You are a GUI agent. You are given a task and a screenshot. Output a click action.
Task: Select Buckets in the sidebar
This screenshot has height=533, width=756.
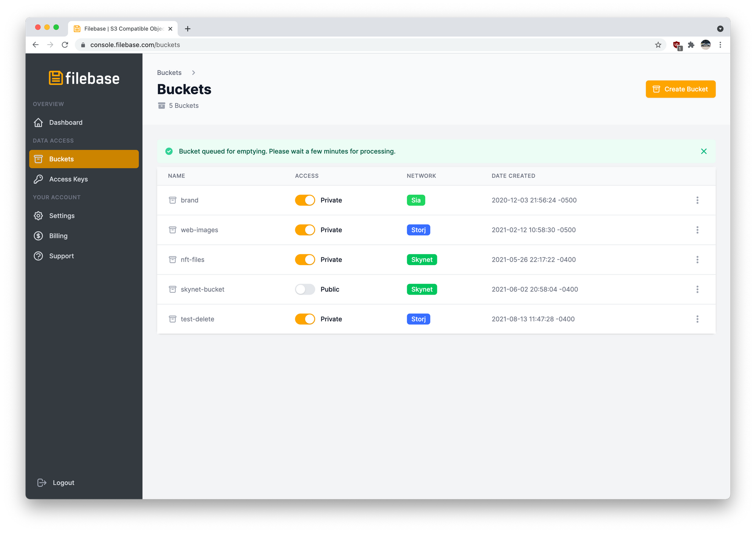click(x=84, y=159)
